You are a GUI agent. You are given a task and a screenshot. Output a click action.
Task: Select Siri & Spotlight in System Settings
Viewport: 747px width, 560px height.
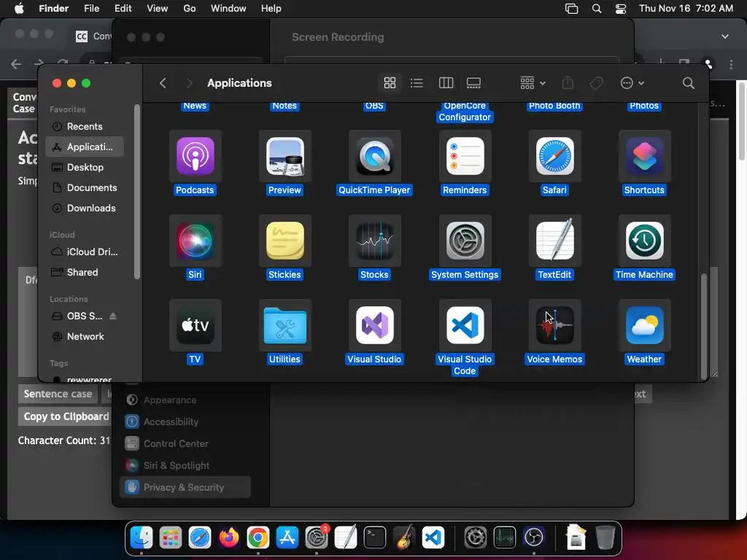pyautogui.click(x=185, y=465)
